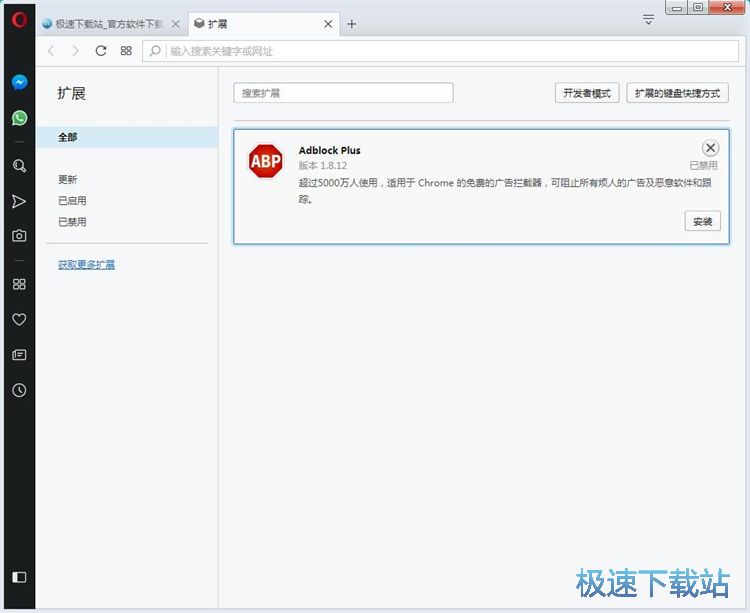This screenshot has width=750, height=613.
Task: Open personal news sidebar icon
Action: [x=19, y=355]
